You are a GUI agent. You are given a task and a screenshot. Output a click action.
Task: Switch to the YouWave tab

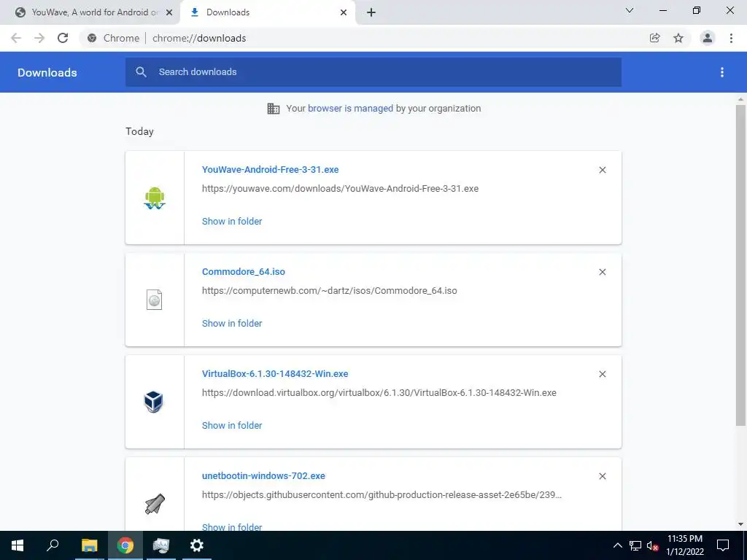[90, 12]
